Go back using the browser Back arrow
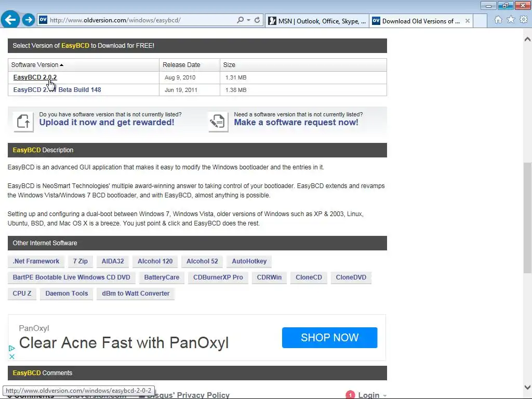This screenshot has height=399, width=532. [x=10, y=20]
